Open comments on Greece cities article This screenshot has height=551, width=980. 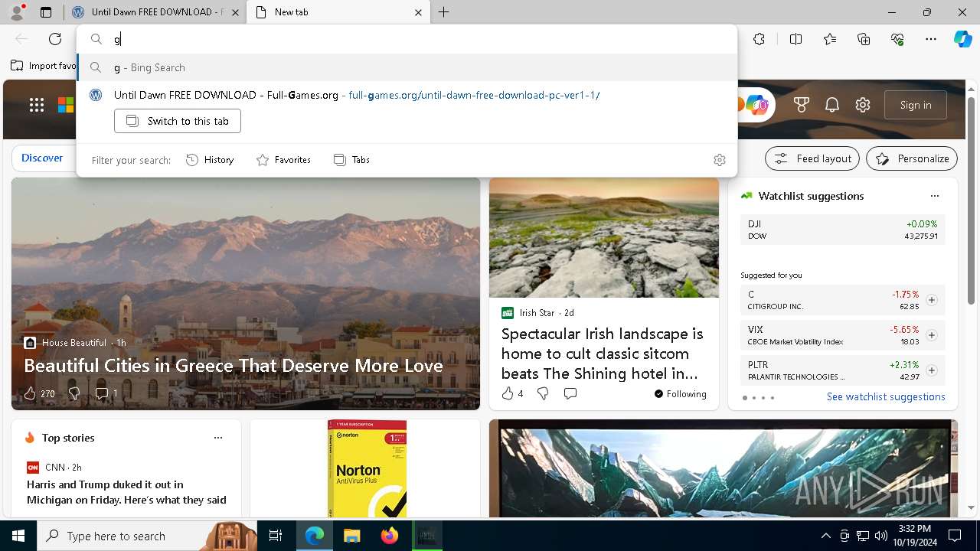point(106,393)
